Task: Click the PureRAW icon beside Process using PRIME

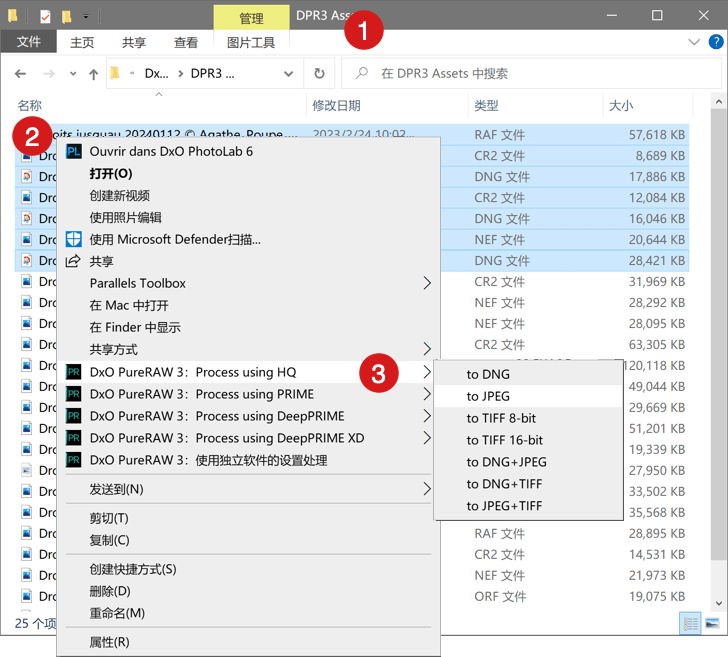Action: [74, 394]
